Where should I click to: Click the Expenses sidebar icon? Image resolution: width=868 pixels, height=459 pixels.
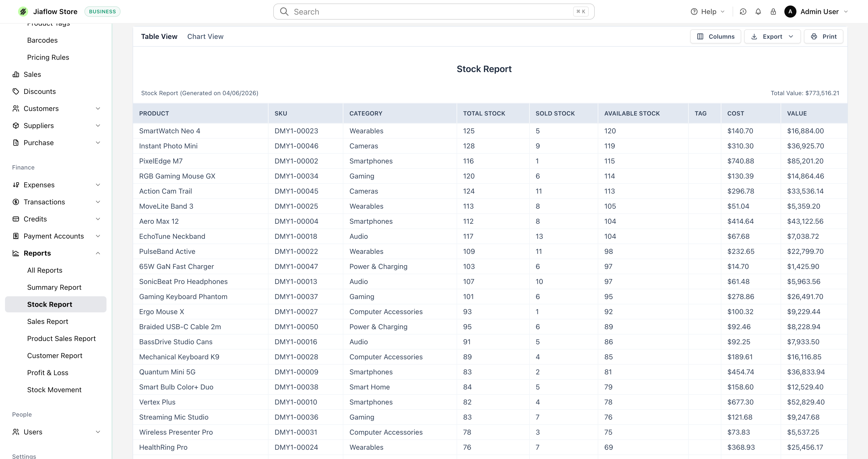(16, 185)
